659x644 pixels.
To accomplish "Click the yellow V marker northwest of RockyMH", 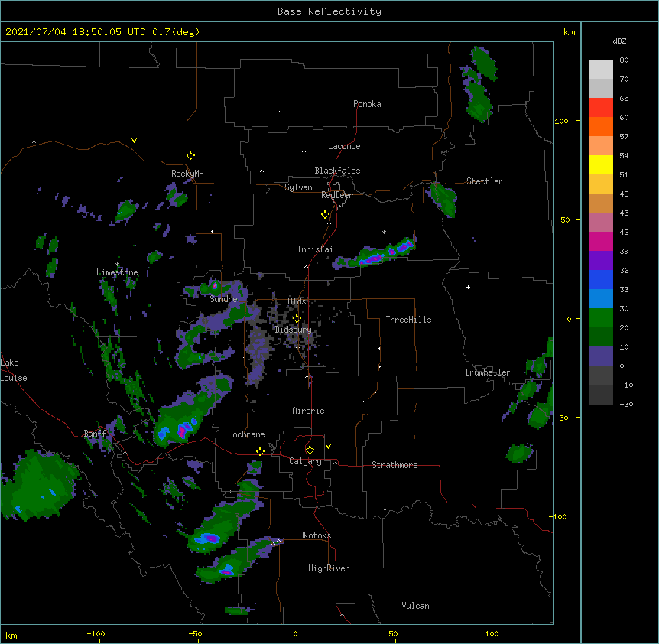I will tap(134, 141).
